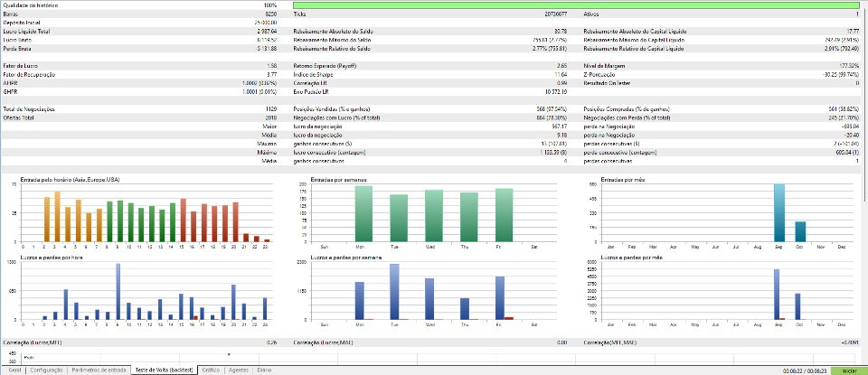The width and height of the screenshot is (868, 375).
Task: Click the GHPR label
Action: click(x=9, y=92)
